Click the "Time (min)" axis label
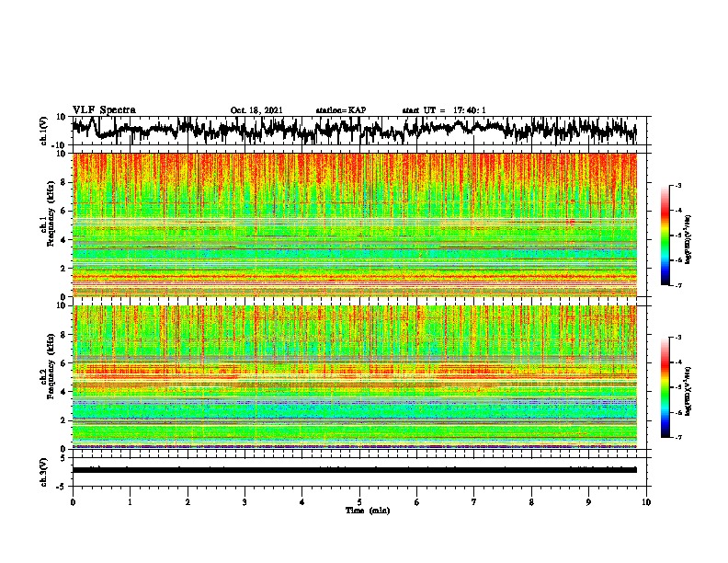 coord(368,511)
